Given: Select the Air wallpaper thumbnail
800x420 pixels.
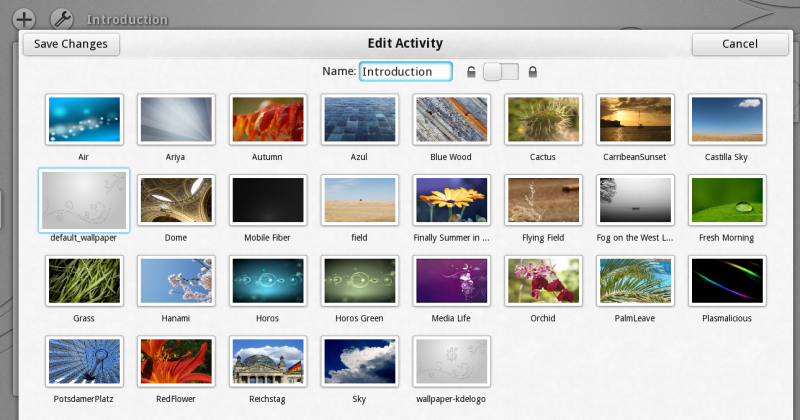Looking at the screenshot, I should pyautogui.click(x=84, y=120).
